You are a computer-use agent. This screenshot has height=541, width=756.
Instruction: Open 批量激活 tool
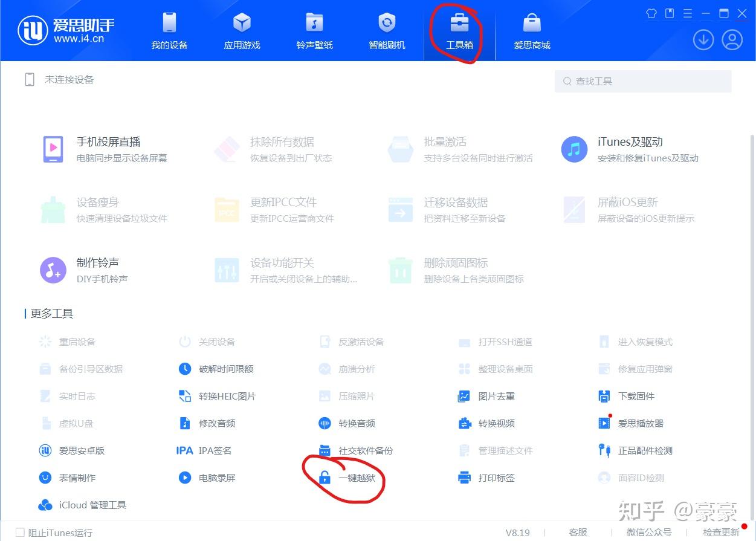[460, 149]
